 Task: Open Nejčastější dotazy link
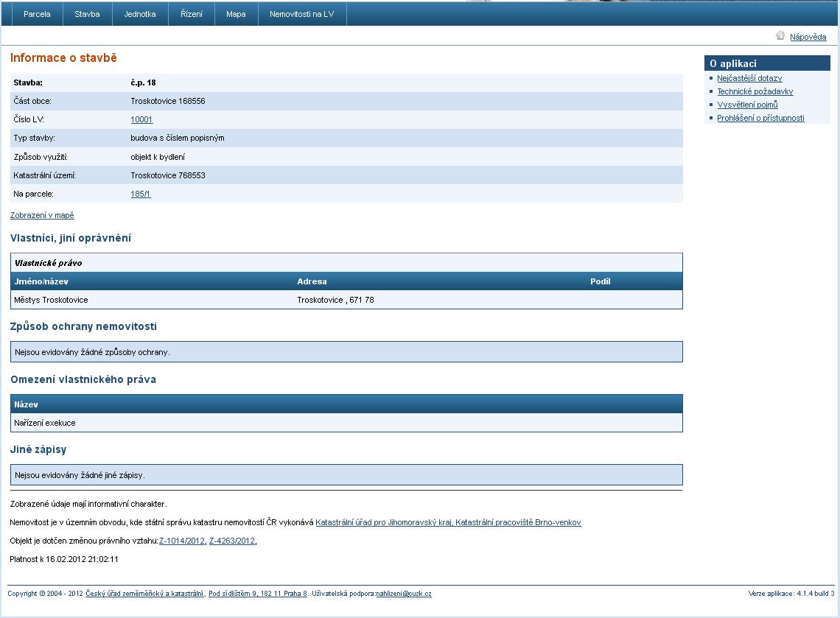749,78
